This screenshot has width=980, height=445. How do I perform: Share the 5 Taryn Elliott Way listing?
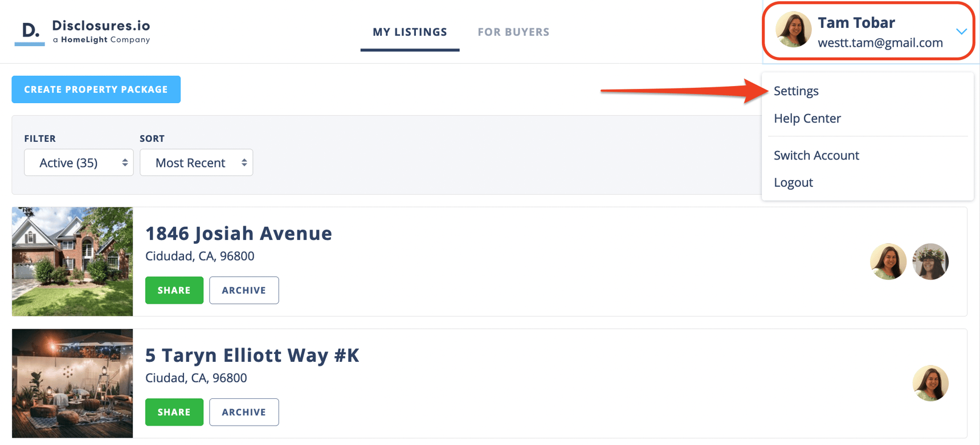click(x=174, y=413)
